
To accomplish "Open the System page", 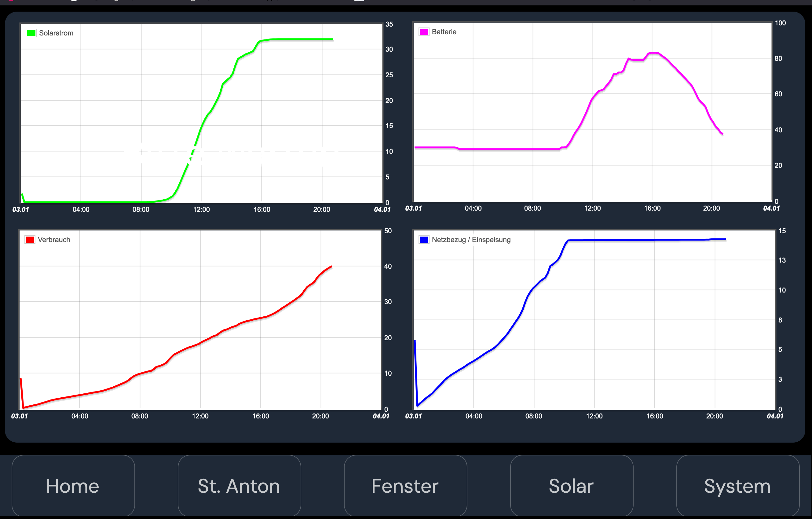I will click(737, 485).
